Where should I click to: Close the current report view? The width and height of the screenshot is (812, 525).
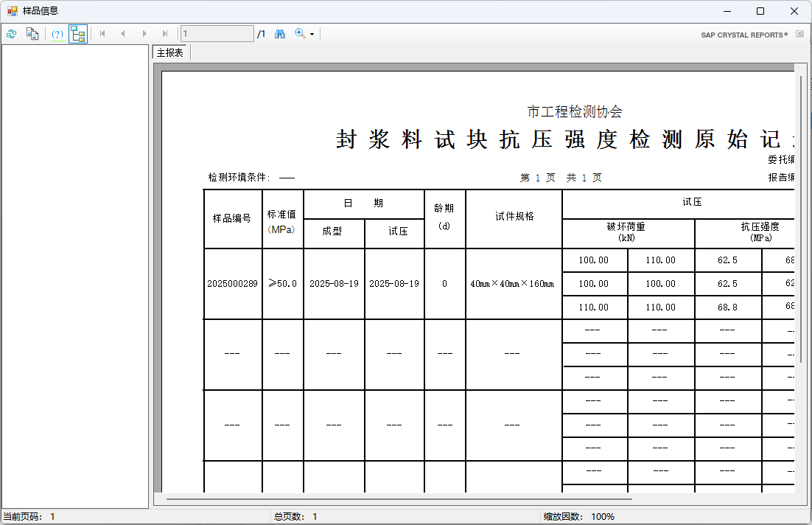[799, 34]
